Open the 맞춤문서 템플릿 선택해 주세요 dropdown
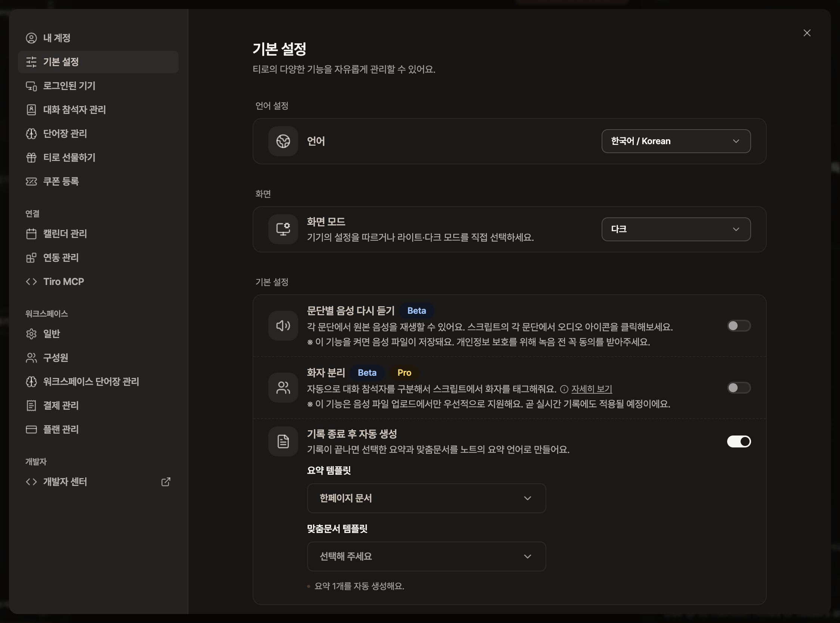This screenshot has width=840, height=623. click(426, 556)
